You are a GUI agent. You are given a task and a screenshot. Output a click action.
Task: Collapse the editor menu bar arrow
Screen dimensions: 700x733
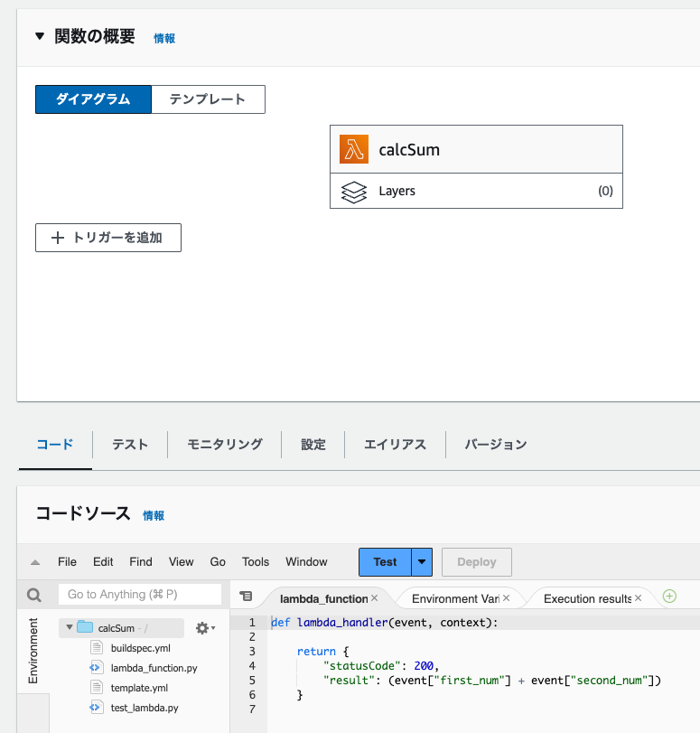[35, 562]
